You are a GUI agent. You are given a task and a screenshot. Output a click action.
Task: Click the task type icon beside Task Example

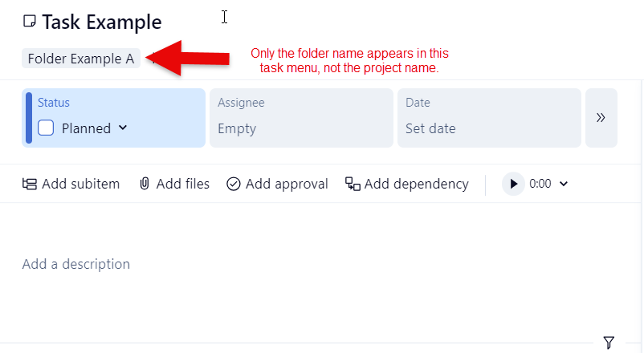click(x=30, y=22)
